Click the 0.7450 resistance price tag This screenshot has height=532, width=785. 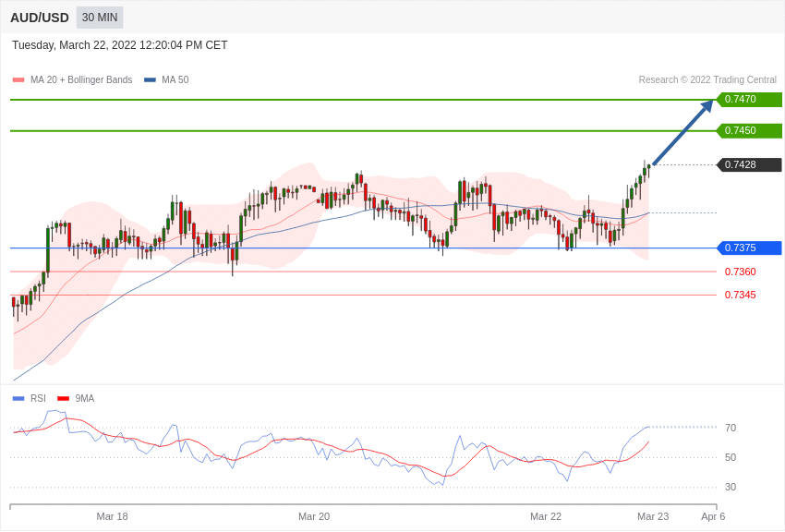750,130
